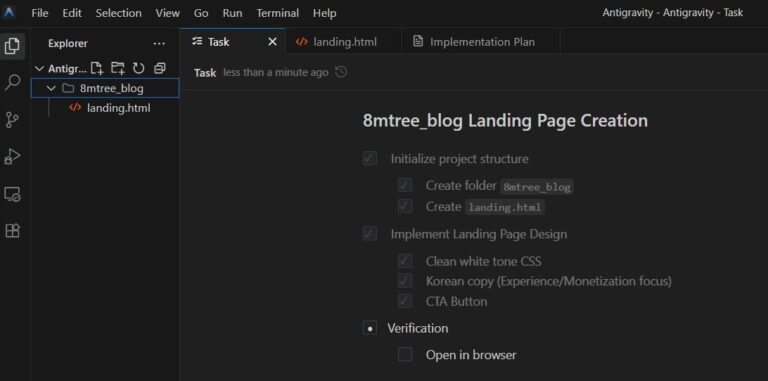Click the Antigravity logo icon

[9, 13]
